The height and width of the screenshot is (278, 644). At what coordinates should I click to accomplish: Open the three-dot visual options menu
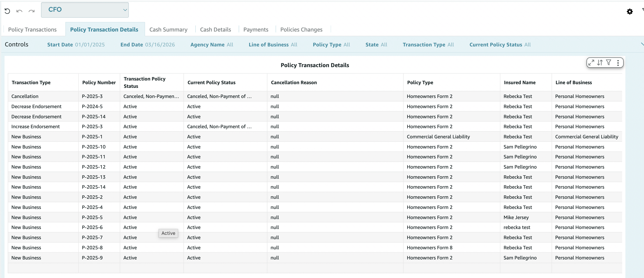(618, 63)
